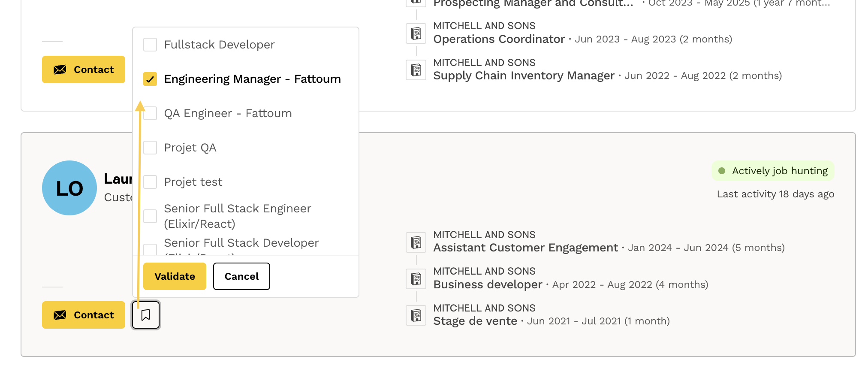
Task: Click Contact button under LO profile
Action: click(84, 315)
